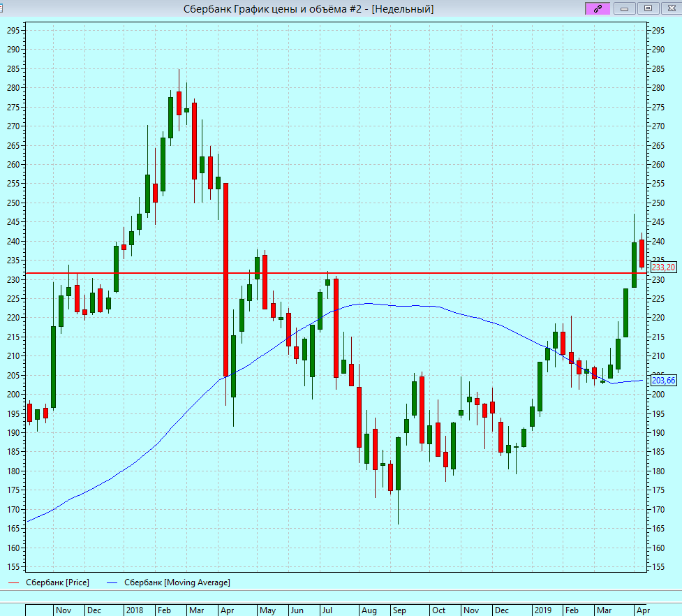Click the 250 value on left price axis
682x616 pixels.
click(x=13, y=203)
